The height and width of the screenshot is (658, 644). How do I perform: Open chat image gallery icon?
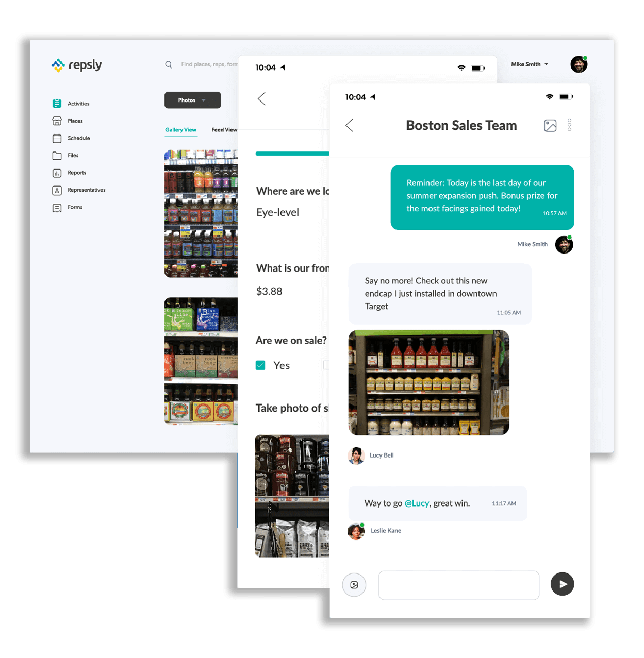[550, 126]
